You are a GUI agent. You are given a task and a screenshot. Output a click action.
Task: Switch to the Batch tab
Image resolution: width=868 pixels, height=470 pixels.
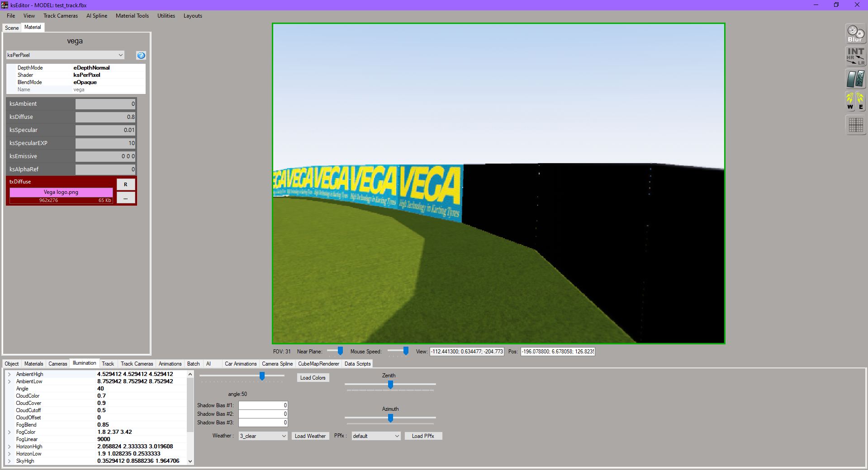tap(194, 364)
